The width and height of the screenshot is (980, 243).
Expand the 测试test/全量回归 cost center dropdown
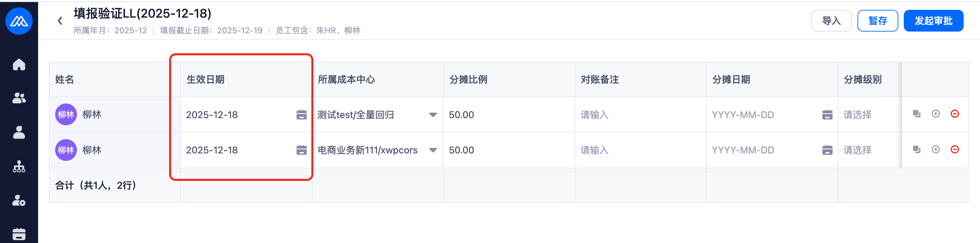point(432,115)
